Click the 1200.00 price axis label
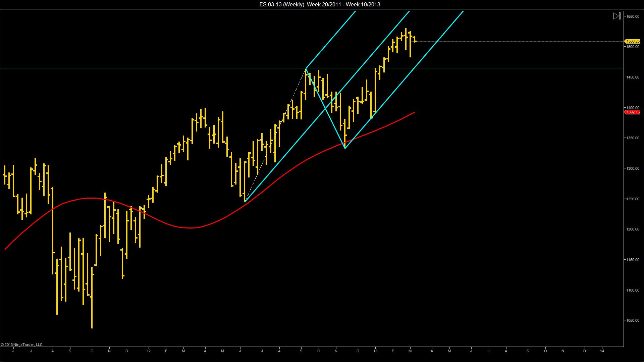 [633, 229]
